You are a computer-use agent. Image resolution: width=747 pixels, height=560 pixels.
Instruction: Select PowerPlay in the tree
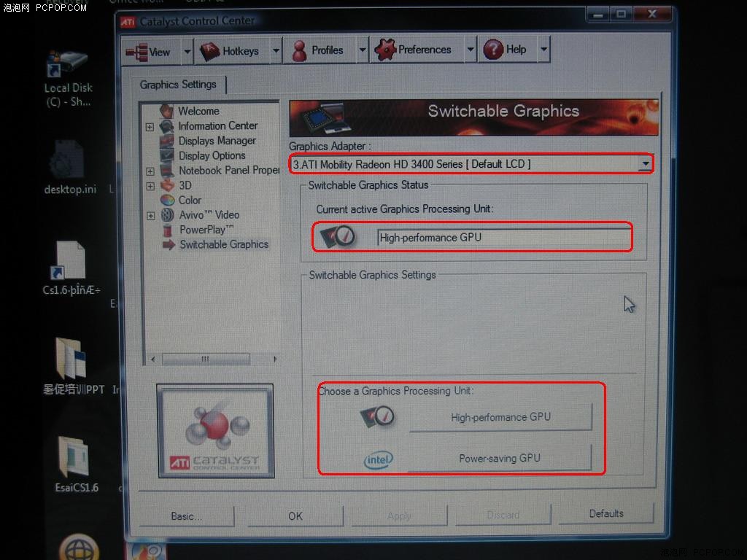(x=206, y=230)
